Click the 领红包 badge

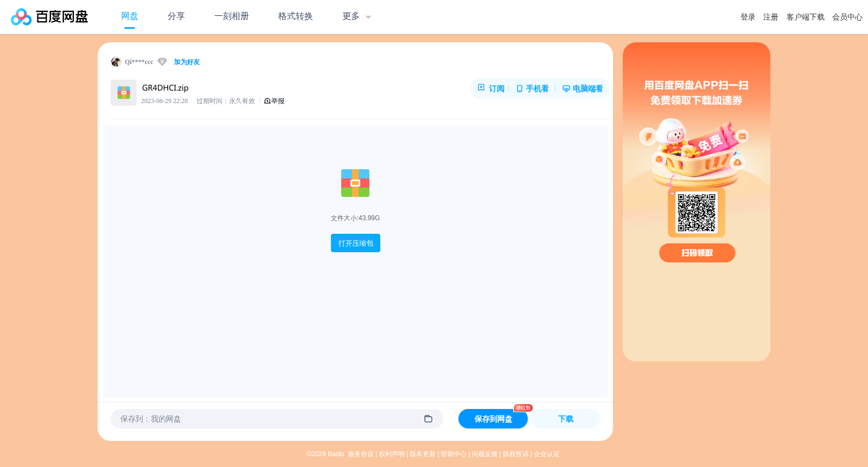pyautogui.click(x=523, y=408)
